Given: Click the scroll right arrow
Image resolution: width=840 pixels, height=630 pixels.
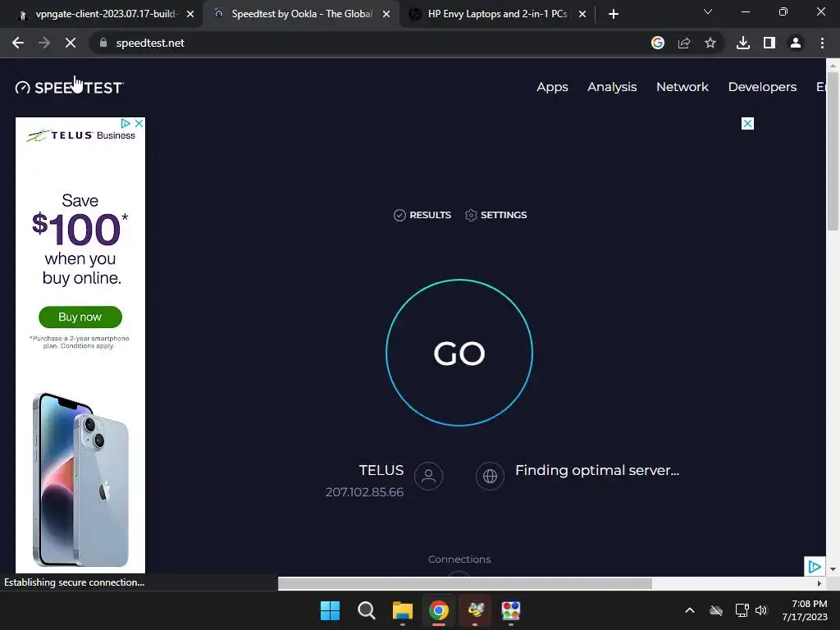Looking at the screenshot, I should (x=819, y=583).
